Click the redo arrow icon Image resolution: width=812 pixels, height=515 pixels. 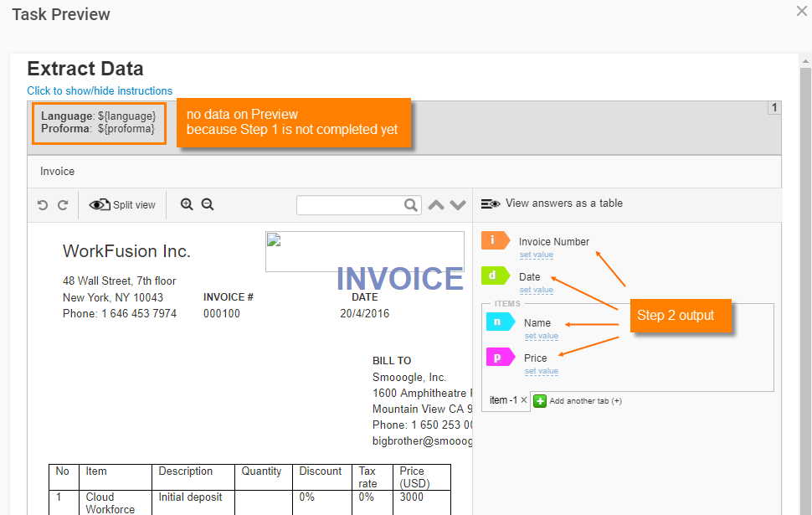(x=63, y=205)
